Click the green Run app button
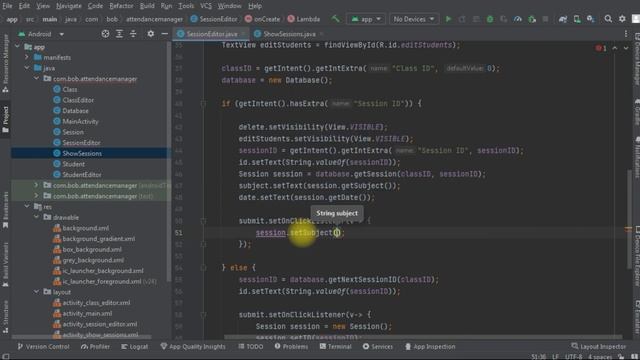Viewport: 640px width, 360px height. (x=448, y=19)
